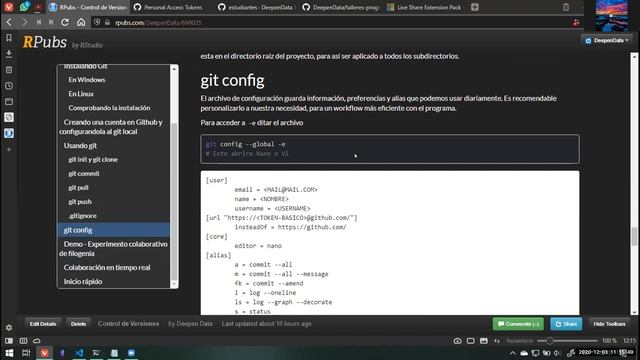Jump to 'En Windows' section
640x360 pixels.
87,80
